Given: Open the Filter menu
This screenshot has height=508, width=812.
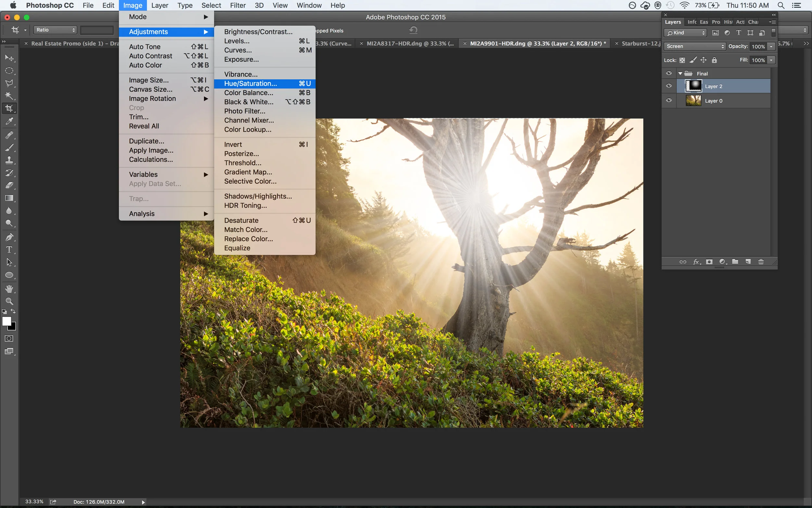Looking at the screenshot, I should pos(238,6).
